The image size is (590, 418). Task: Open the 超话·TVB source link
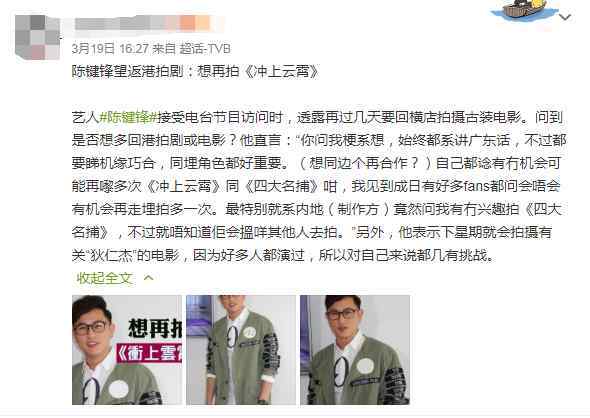(x=205, y=49)
